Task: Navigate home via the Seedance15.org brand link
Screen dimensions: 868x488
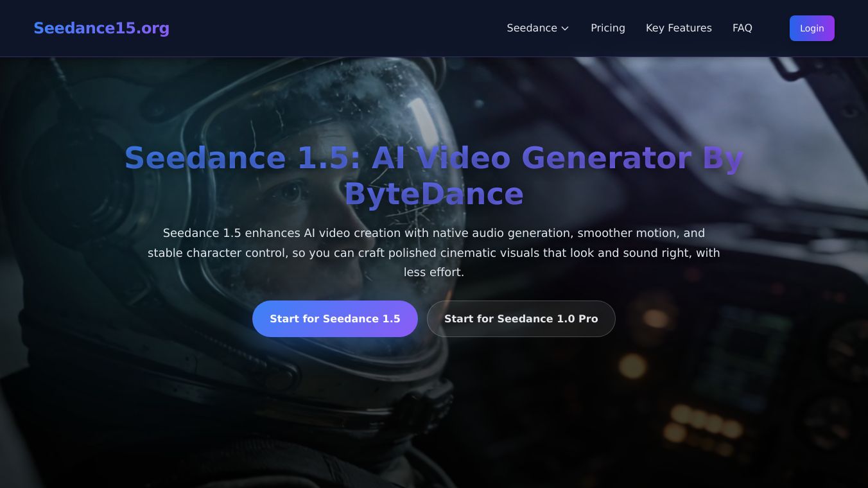Action: [101, 28]
